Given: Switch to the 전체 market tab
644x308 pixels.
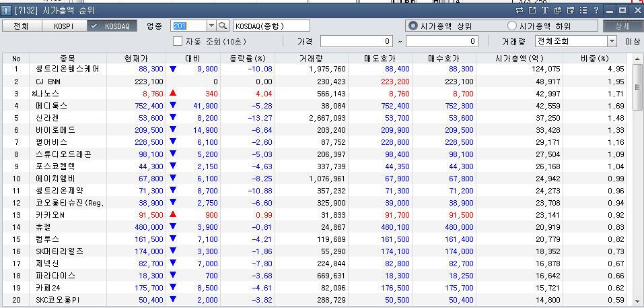Looking at the screenshot, I should (21, 26).
